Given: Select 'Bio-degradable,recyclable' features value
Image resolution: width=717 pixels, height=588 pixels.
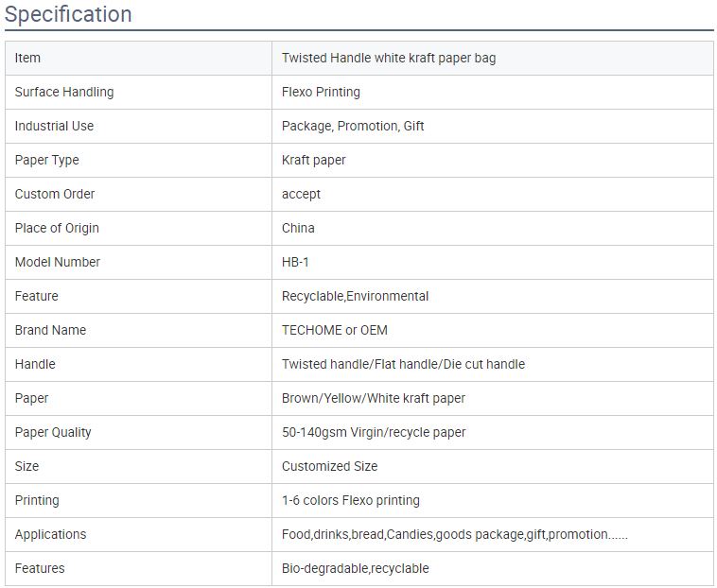Looking at the screenshot, I should [x=356, y=568].
